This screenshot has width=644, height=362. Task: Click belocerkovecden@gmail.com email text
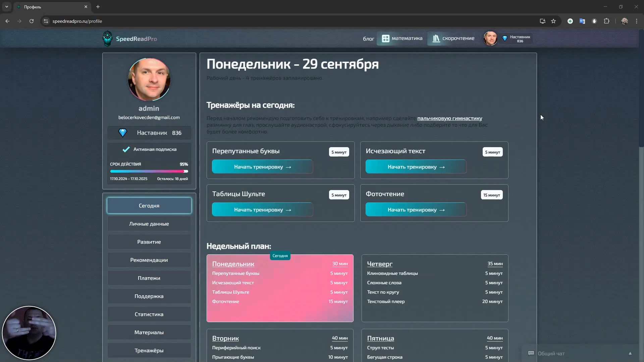click(149, 117)
